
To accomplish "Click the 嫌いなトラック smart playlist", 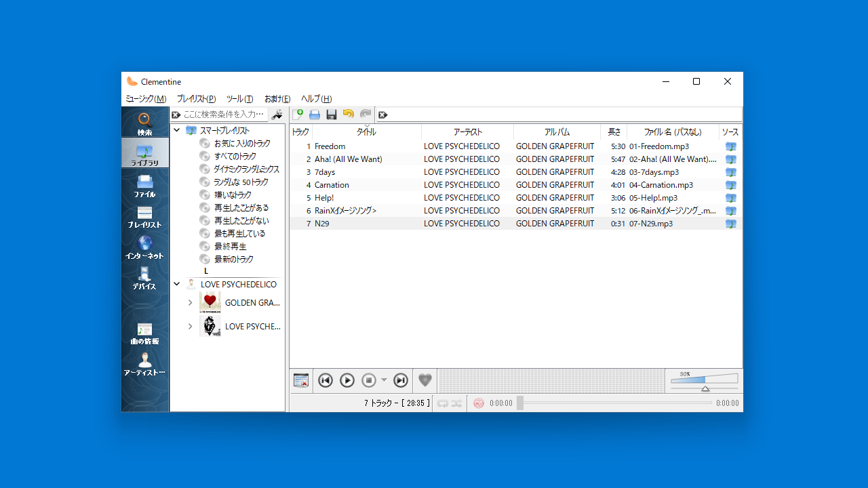I will pyautogui.click(x=233, y=195).
